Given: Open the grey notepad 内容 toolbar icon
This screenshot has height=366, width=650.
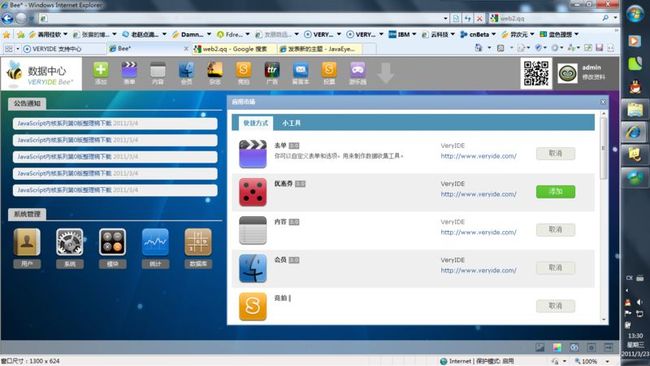Looking at the screenshot, I should (158, 70).
